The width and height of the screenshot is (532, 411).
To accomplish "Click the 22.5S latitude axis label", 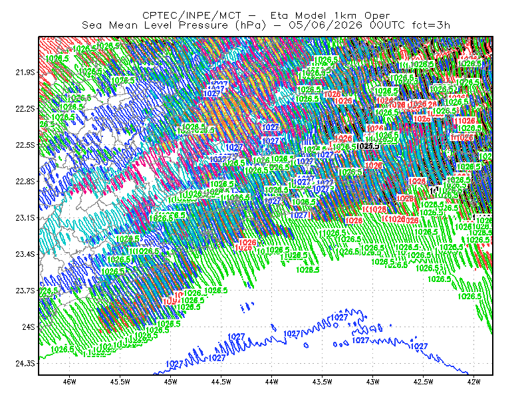I will (25, 145).
